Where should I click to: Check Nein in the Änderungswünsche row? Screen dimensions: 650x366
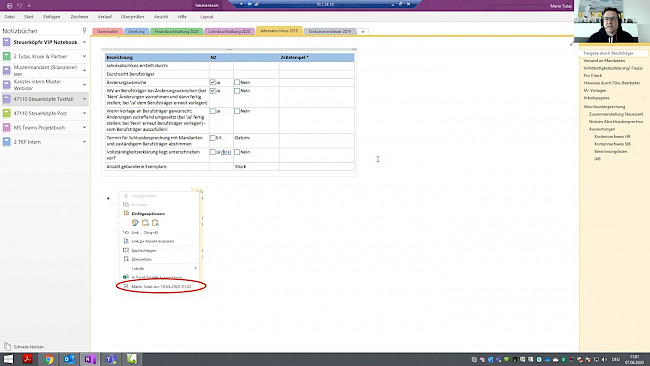[237, 82]
